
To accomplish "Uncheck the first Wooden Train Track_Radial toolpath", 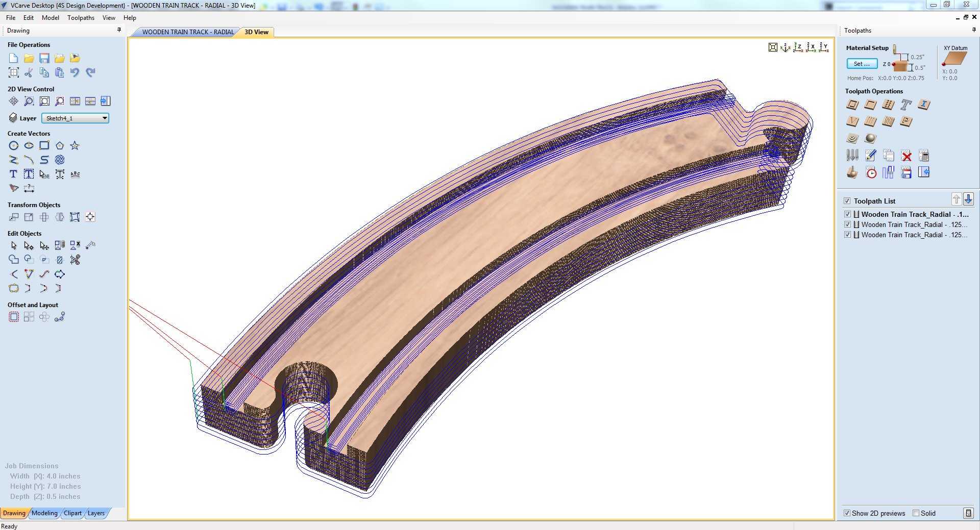I will pos(847,214).
